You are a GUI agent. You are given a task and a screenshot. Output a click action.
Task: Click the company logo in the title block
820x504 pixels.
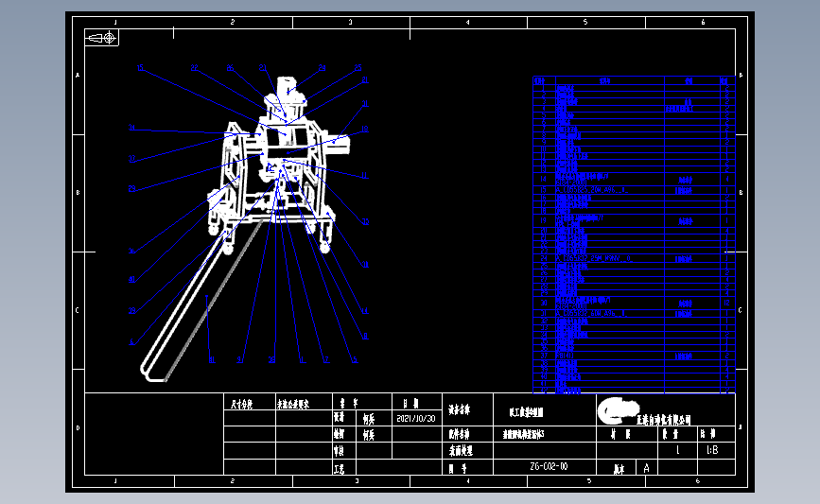(x=619, y=409)
